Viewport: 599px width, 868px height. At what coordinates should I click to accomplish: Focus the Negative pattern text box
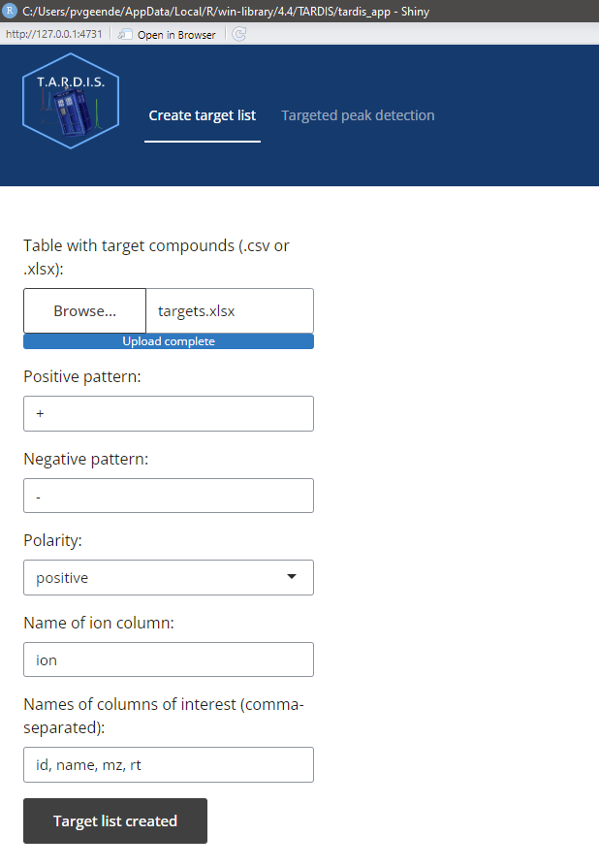(x=169, y=496)
